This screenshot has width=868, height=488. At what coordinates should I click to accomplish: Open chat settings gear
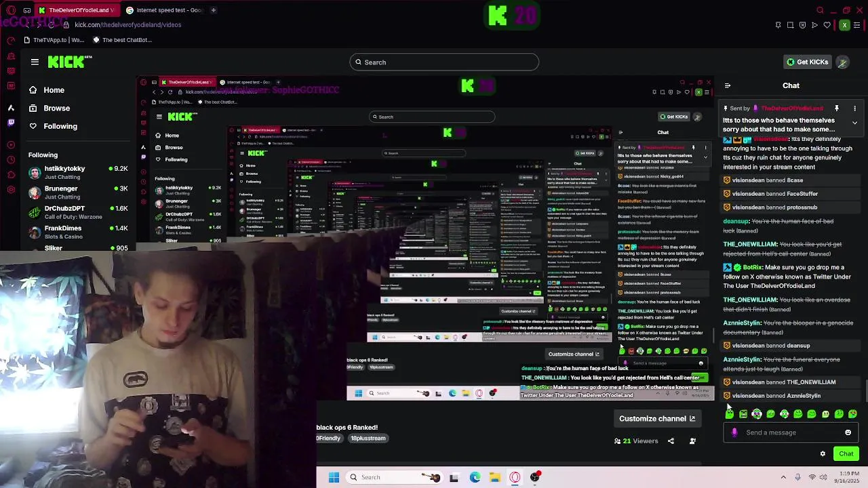pos(823,454)
